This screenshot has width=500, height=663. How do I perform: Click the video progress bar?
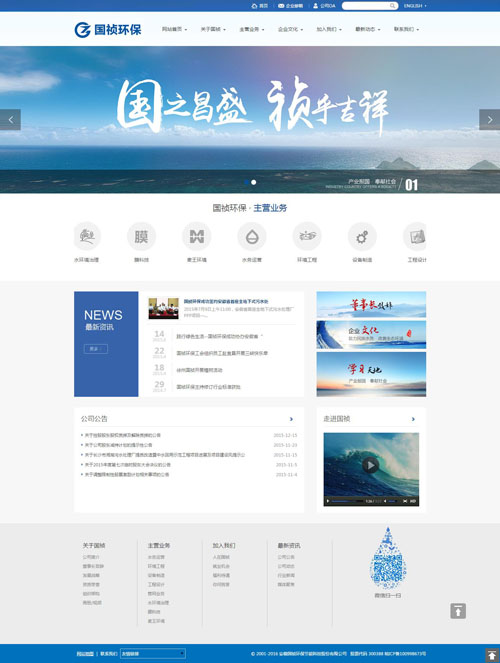(x=347, y=501)
